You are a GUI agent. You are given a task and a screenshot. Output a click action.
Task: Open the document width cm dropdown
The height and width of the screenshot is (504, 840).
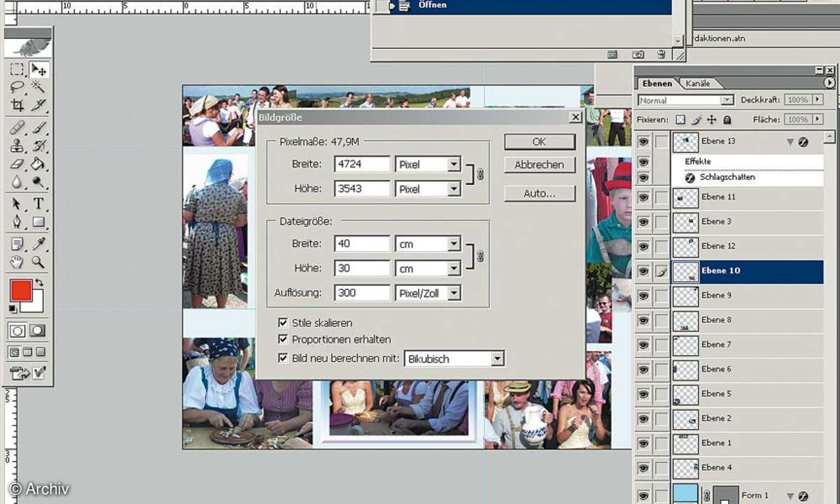tap(454, 244)
